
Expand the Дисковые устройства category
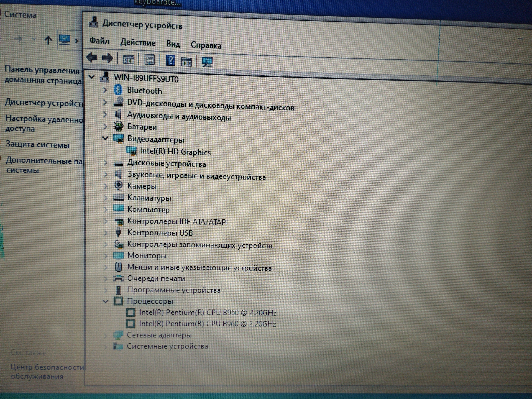click(105, 162)
